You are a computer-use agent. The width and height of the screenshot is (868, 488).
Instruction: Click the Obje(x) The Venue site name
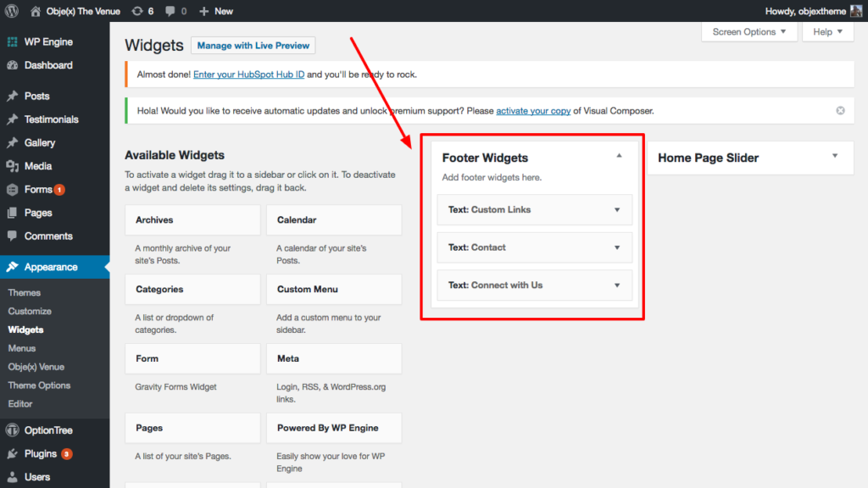(83, 11)
